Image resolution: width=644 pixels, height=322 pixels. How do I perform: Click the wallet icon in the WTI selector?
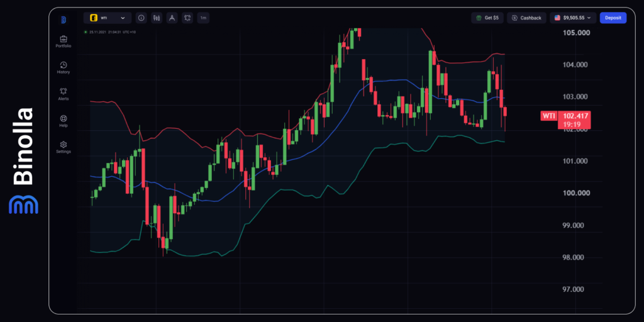tap(94, 18)
